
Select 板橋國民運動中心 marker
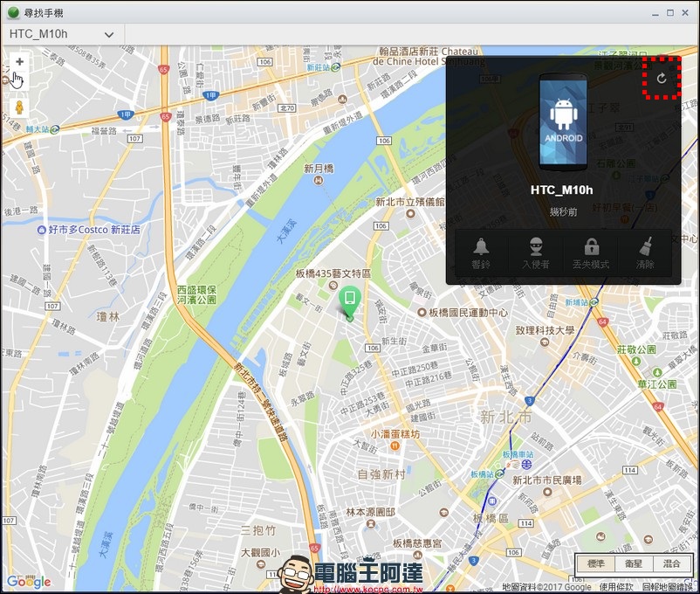tap(422, 313)
